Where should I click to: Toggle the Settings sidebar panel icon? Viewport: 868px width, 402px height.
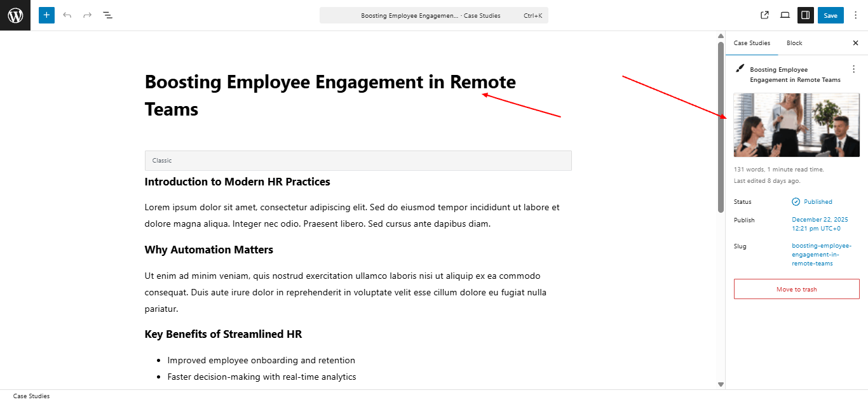point(805,15)
